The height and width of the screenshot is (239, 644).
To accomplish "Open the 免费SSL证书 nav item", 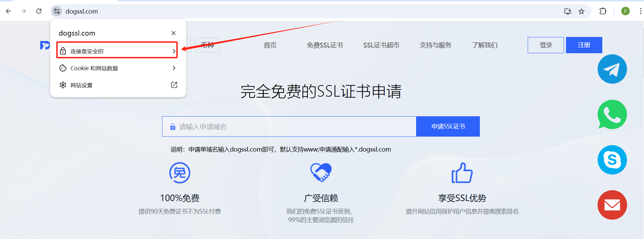I will [325, 45].
